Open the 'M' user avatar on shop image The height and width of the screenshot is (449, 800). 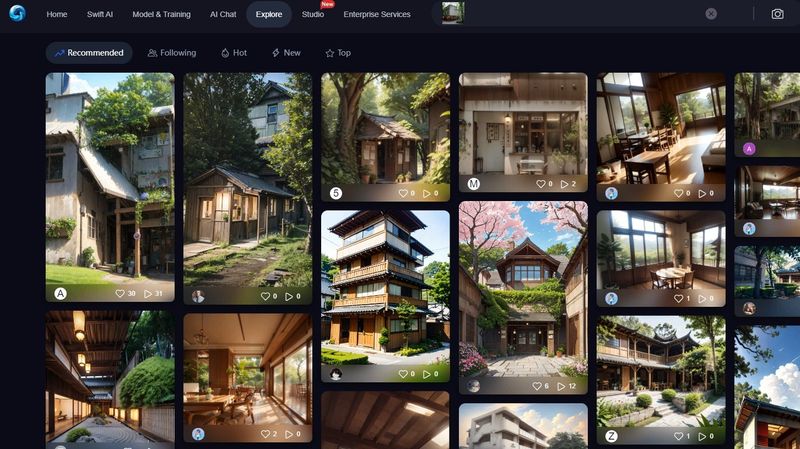(474, 184)
